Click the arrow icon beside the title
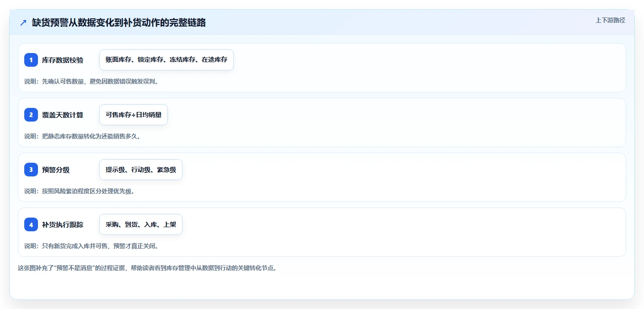Image resolution: width=644 pixels, height=309 pixels. point(23,22)
